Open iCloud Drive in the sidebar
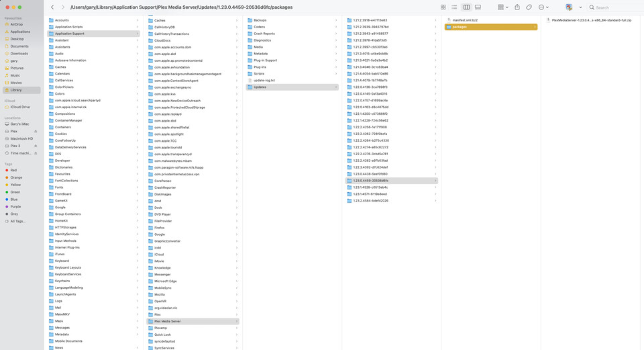Screen dimensions: 644x350 tap(19, 107)
